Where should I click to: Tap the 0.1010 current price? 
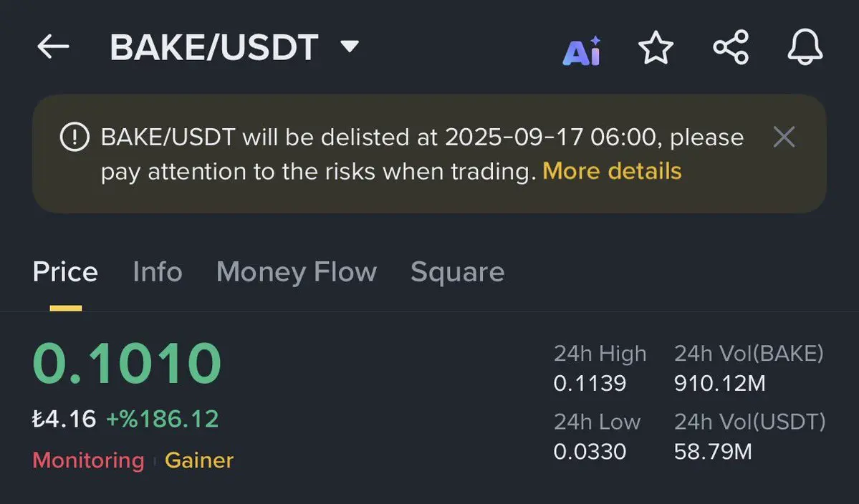coord(127,364)
